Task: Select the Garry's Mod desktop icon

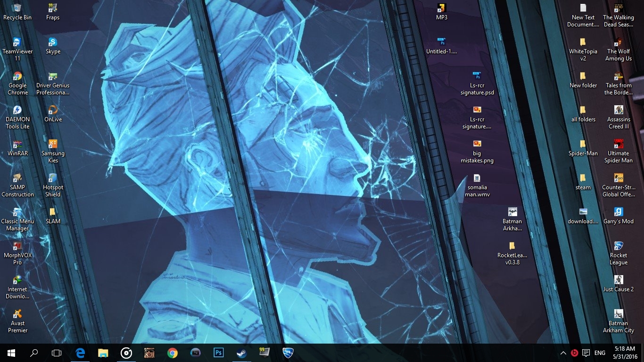Action: click(619, 216)
